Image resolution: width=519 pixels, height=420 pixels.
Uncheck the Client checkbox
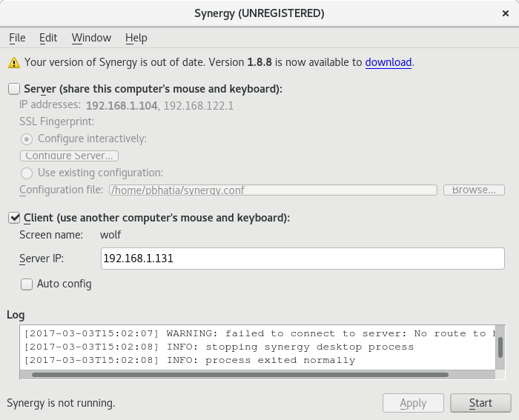click(14, 218)
